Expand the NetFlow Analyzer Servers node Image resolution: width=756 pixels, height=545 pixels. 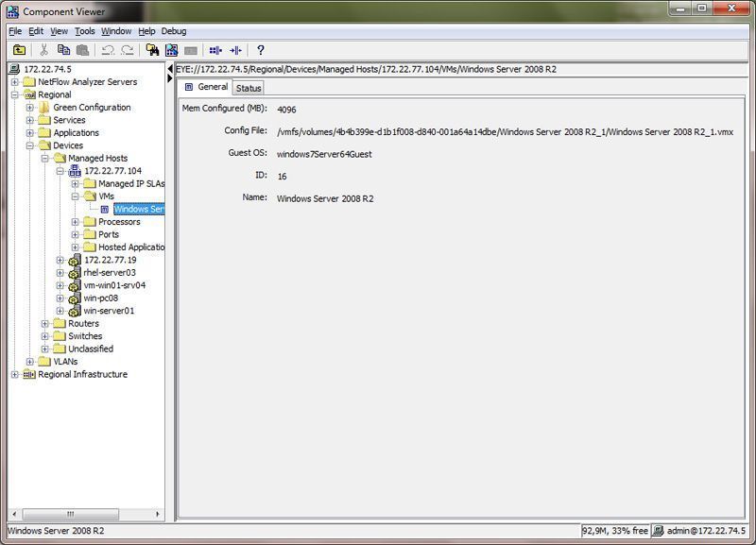pos(15,82)
